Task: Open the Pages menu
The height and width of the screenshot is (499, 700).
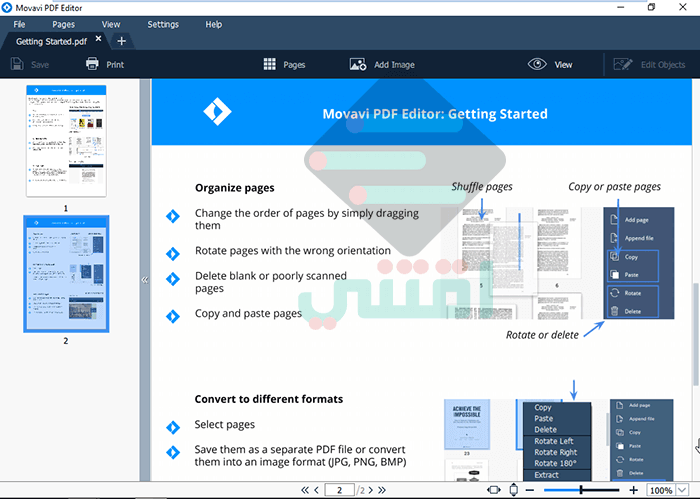Action: tap(63, 25)
